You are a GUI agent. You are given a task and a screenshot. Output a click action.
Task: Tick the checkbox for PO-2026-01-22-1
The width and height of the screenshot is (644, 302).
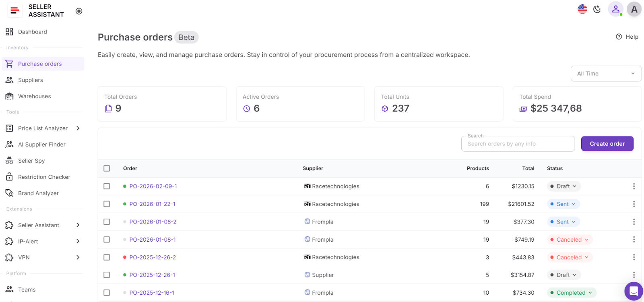pyautogui.click(x=107, y=204)
